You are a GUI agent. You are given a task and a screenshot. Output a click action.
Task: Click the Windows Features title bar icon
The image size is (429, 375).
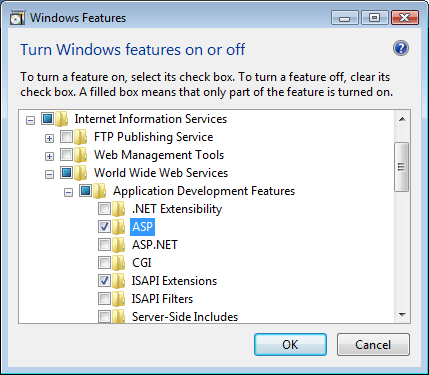pos(17,18)
